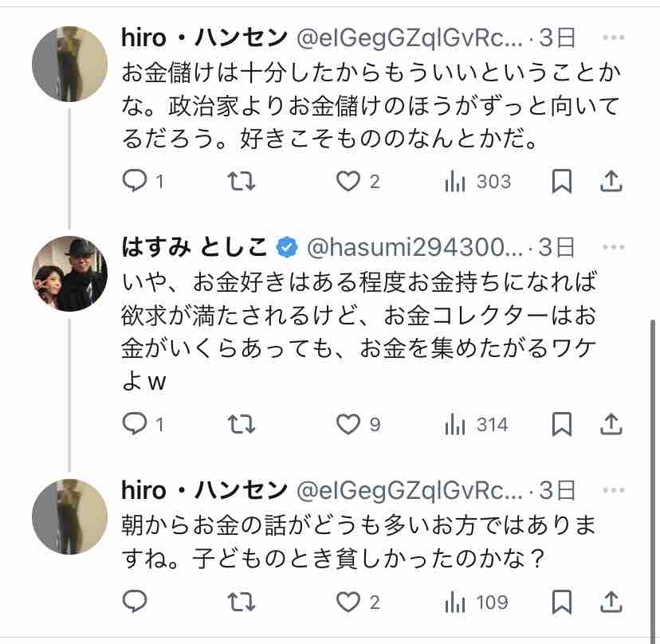
Task: Open more options on first tweet
Action: point(613,38)
